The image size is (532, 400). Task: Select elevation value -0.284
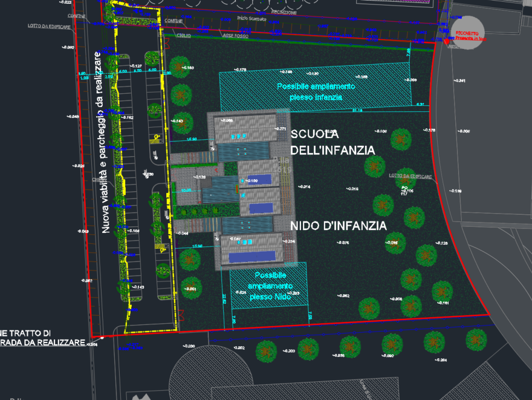441,360
